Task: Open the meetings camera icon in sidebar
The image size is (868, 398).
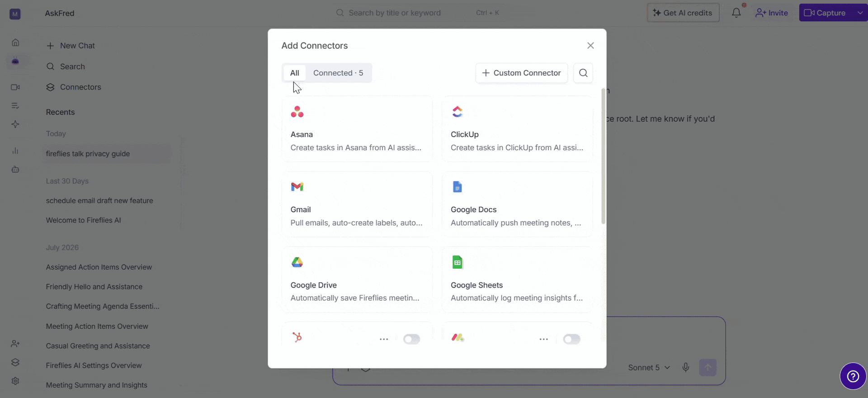Action: pyautogui.click(x=15, y=87)
